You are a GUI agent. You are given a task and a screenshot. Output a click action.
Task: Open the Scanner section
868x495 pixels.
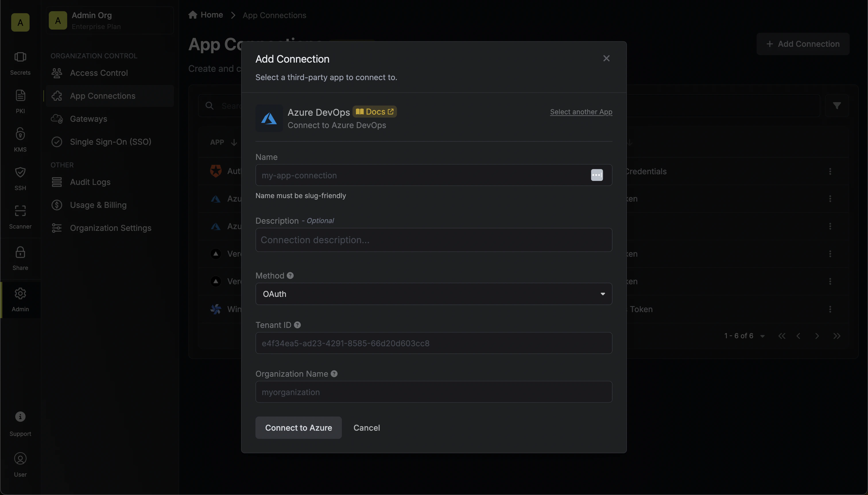point(20,216)
